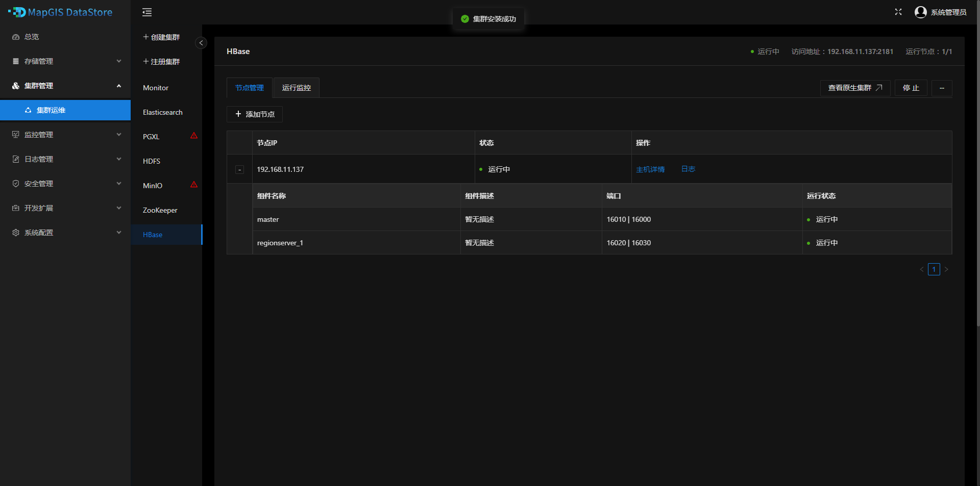
Task: Select HBase cluster entry
Action: 166,235
